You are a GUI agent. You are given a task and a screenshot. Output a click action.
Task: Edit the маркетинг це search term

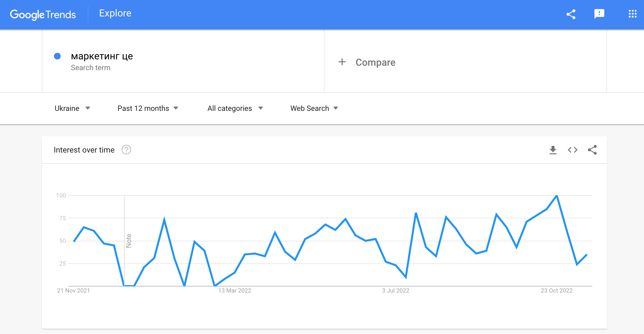(x=102, y=56)
